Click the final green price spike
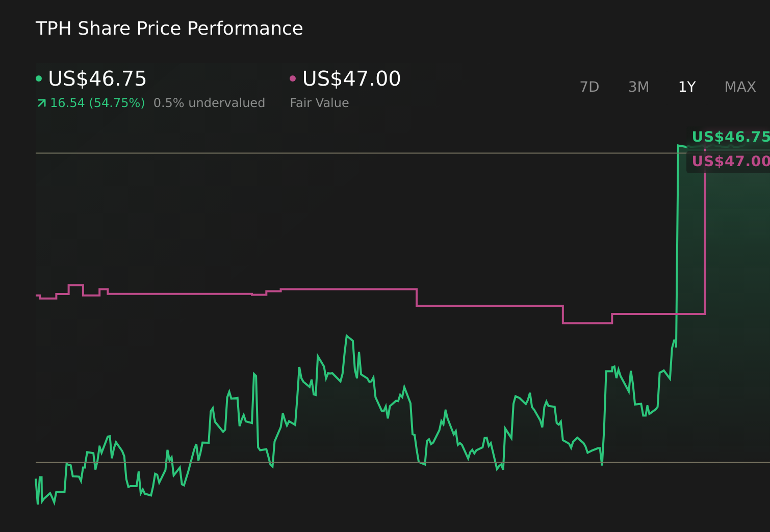 coord(678,229)
